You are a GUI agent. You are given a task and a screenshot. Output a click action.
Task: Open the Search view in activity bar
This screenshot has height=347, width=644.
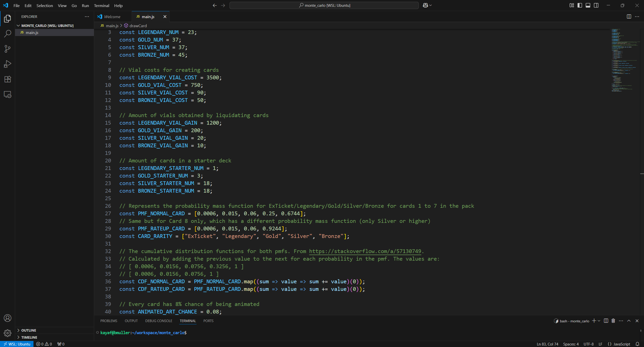click(8, 33)
